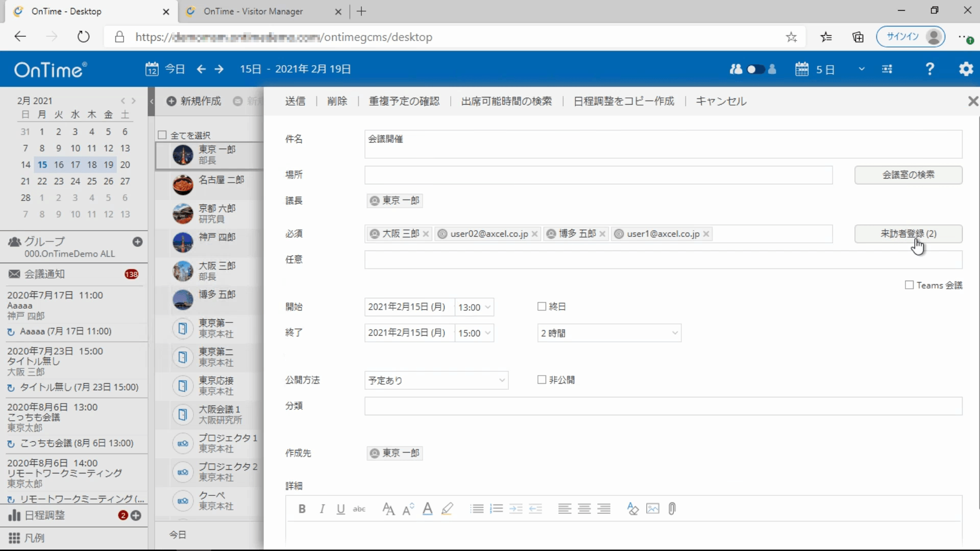Select 出席可能時間の検索 menu item
This screenshot has height=551, width=980.
pyautogui.click(x=506, y=101)
